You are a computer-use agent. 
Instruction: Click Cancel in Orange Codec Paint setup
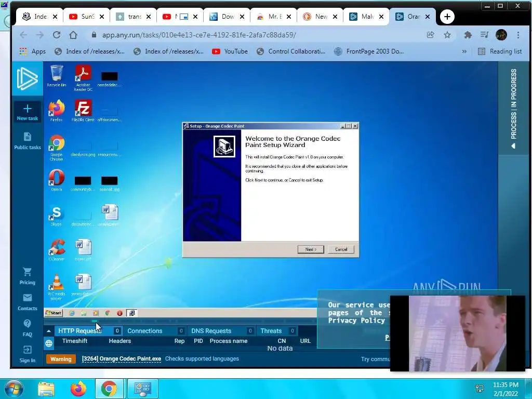coord(341,249)
